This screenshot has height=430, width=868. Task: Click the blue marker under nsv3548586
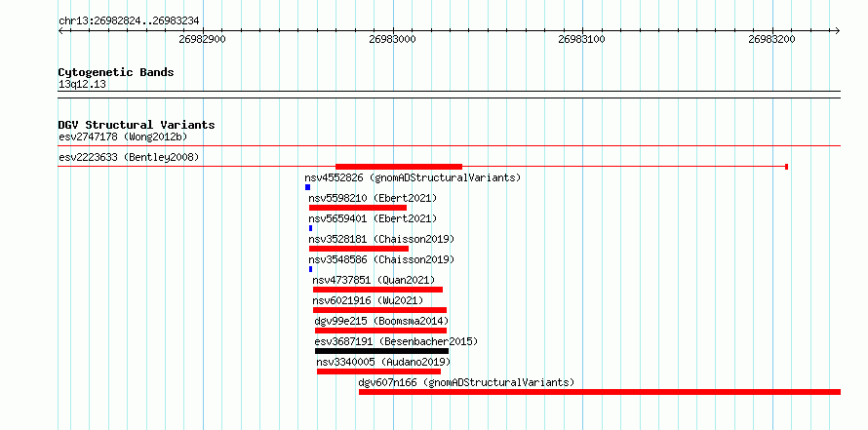(310, 269)
